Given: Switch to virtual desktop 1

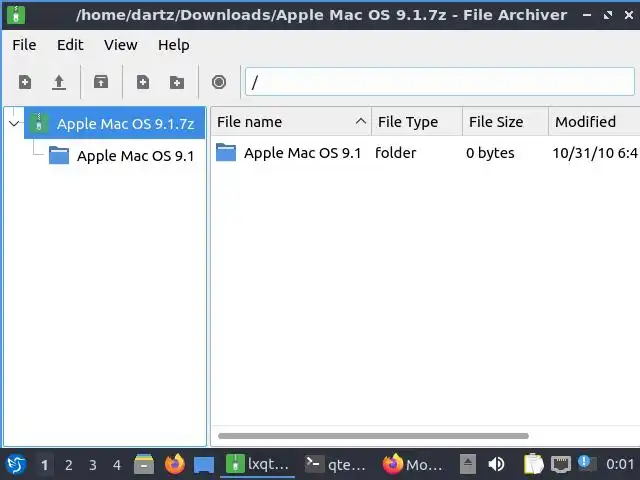Looking at the screenshot, I should pos(44,464).
